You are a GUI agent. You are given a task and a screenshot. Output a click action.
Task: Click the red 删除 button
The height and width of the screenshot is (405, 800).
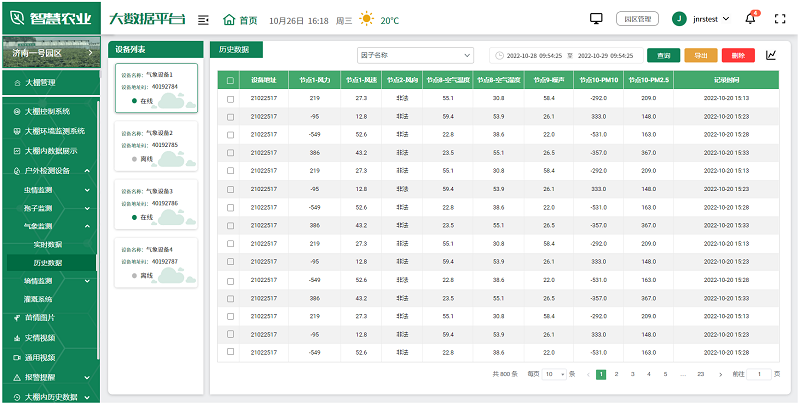pos(738,56)
